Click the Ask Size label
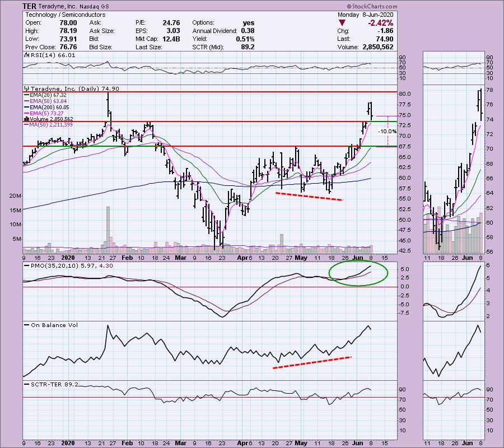The height and width of the screenshot is (448, 504). coord(102,31)
